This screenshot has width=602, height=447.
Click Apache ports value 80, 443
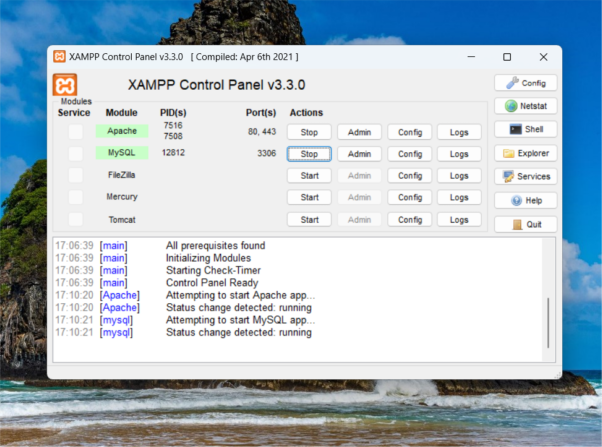tap(262, 132)
